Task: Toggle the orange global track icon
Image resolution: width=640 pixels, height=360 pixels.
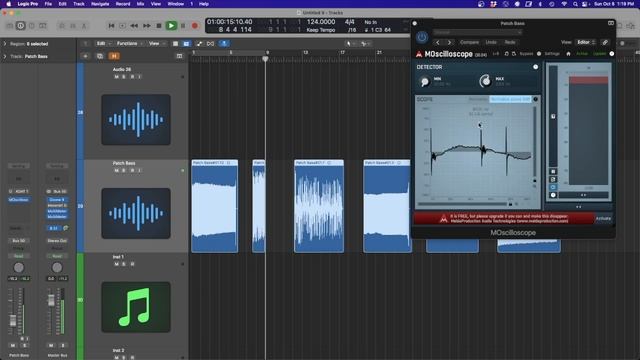Action: point(114,56)
